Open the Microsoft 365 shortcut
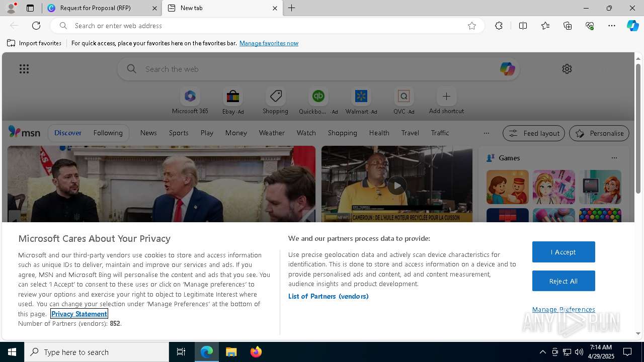 pos(190,101)
